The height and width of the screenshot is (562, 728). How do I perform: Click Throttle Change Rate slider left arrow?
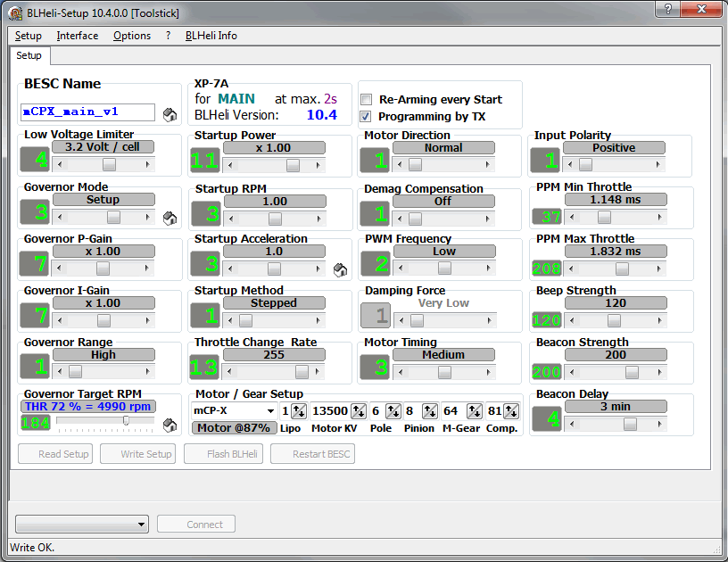[x=229, y=371]
